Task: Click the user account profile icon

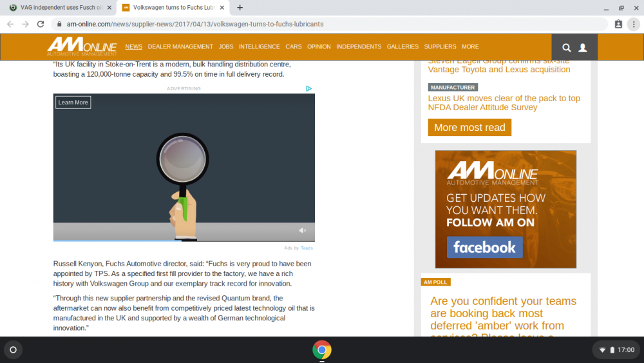Action: pos(582,48)
